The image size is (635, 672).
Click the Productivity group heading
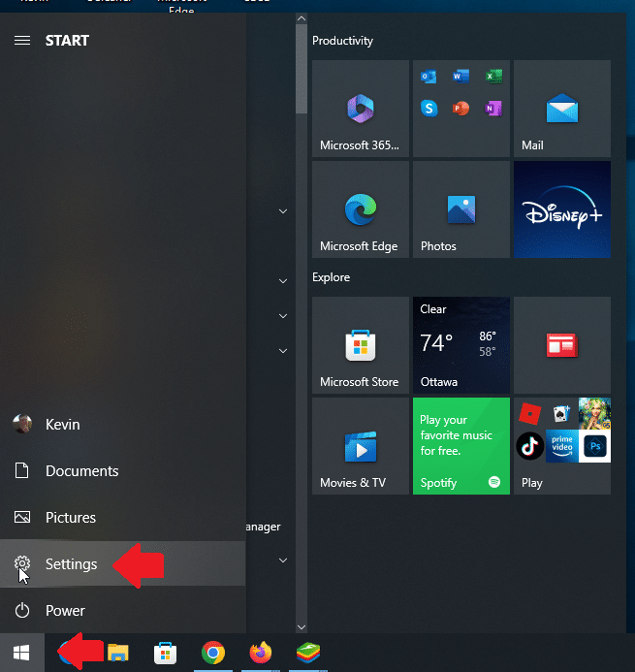(x=342, y=41)
